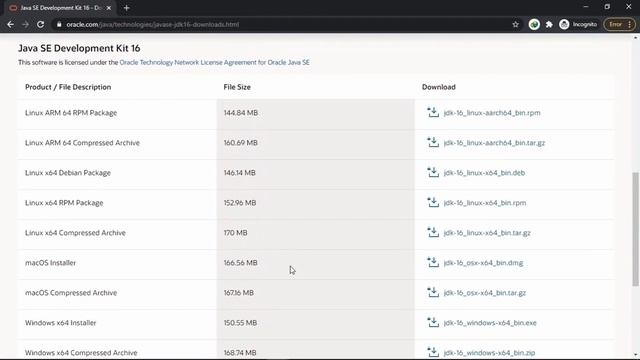Download jdk-16_linux-x64_bin.tar.gz link

487,233
